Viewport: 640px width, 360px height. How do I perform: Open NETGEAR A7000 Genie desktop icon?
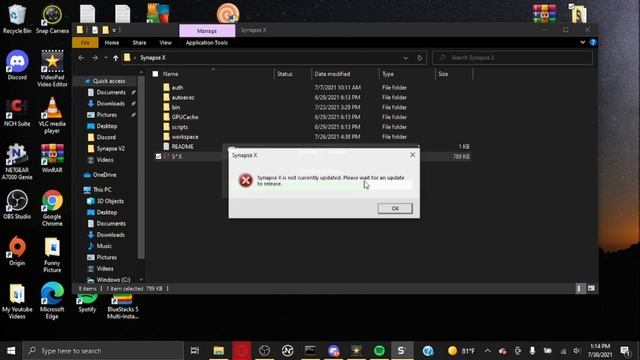[17, 162]
